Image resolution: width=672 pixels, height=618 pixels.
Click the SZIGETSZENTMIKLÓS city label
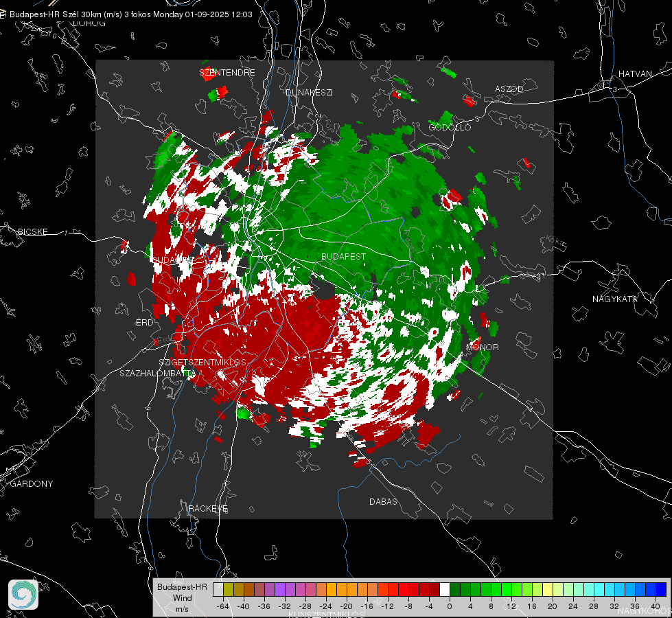point(202,362)
